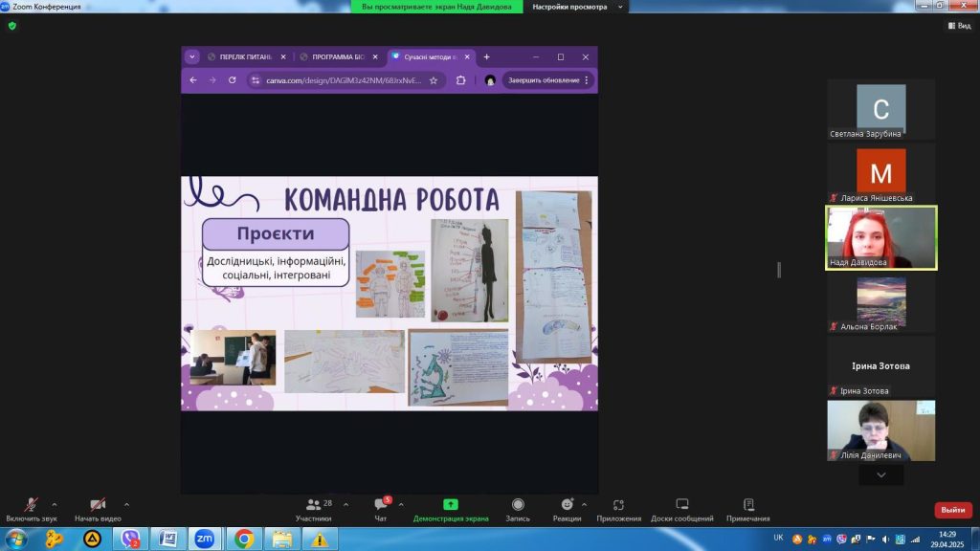This screenshot has height=551, width=980.
Task: Click the yellow warning icon in taskbar
Action: [320, 539]
